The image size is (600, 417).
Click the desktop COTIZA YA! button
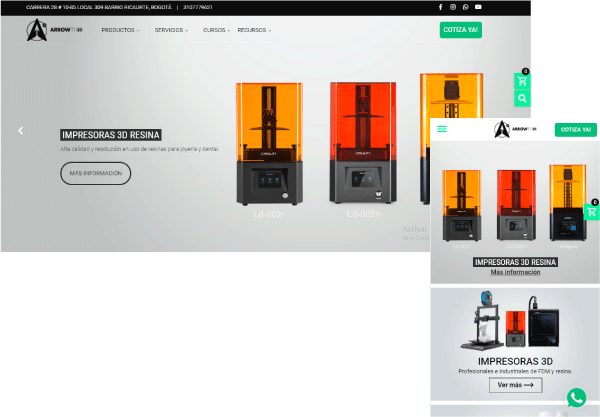(x=461, y=30)
